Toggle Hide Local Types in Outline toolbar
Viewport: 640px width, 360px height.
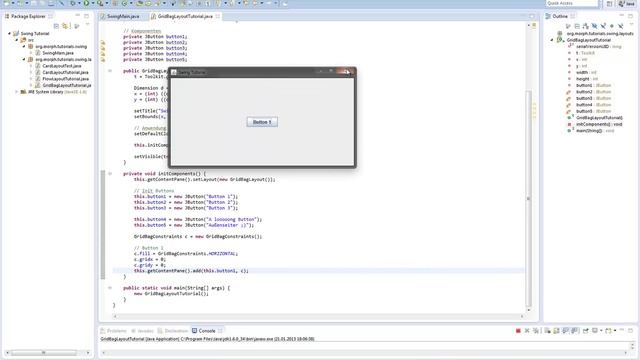(x=620, y=26)
